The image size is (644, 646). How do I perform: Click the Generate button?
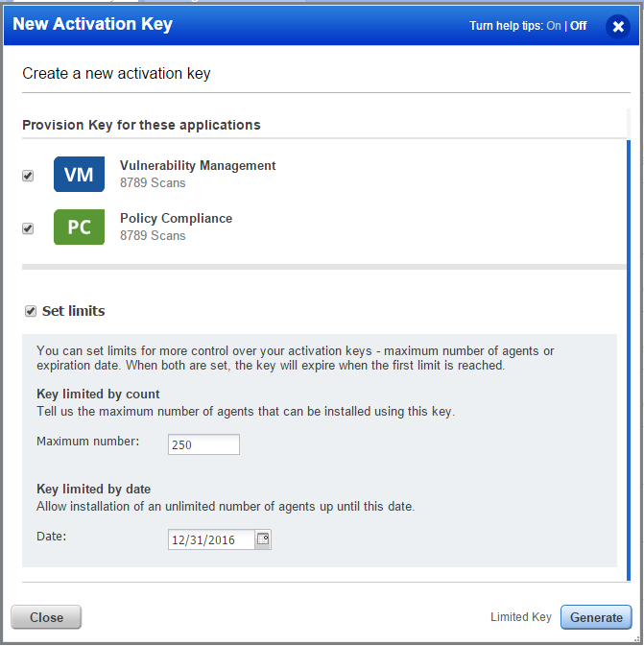pyautogui.click(x=596, y=617)
